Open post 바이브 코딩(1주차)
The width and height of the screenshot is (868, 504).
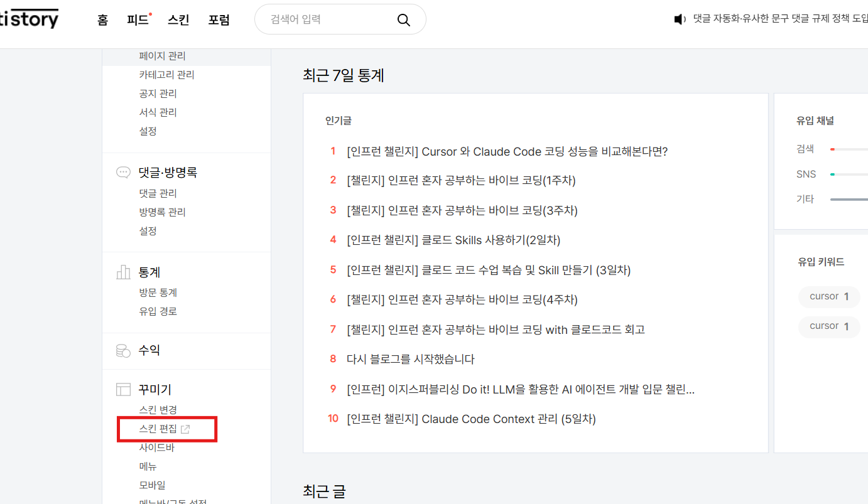click(x=461, y=180)
